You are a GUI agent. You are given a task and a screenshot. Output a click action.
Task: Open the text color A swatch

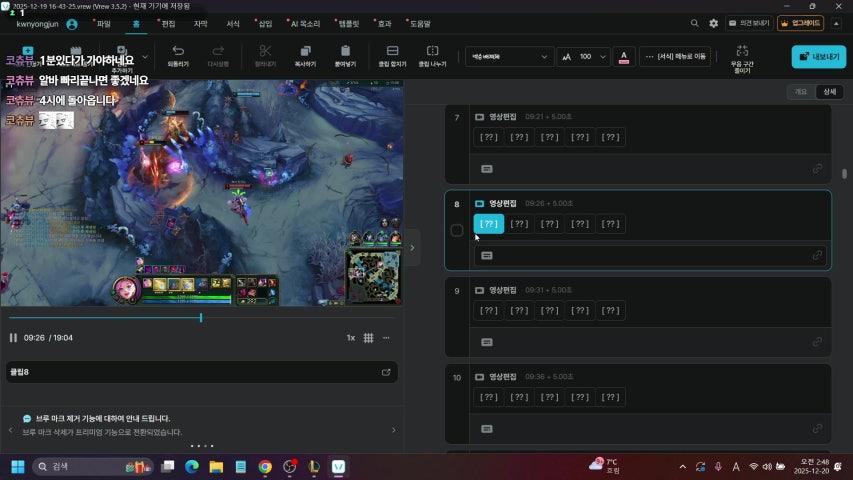coord(624,57)
